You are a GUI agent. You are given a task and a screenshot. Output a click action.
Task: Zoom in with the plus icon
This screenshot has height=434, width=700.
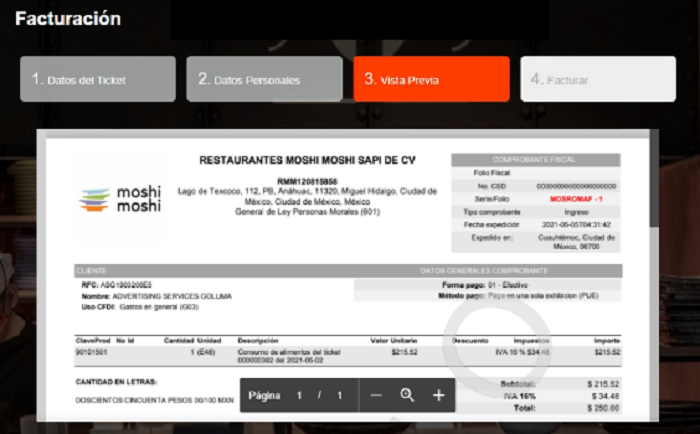click(x=438, y=395)
